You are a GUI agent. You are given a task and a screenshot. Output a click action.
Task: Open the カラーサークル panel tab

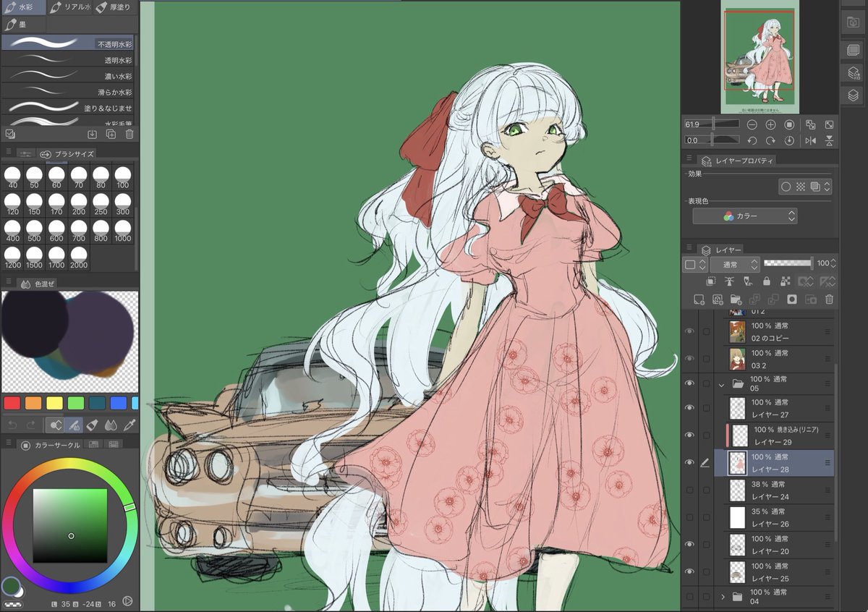pos(50,444)
